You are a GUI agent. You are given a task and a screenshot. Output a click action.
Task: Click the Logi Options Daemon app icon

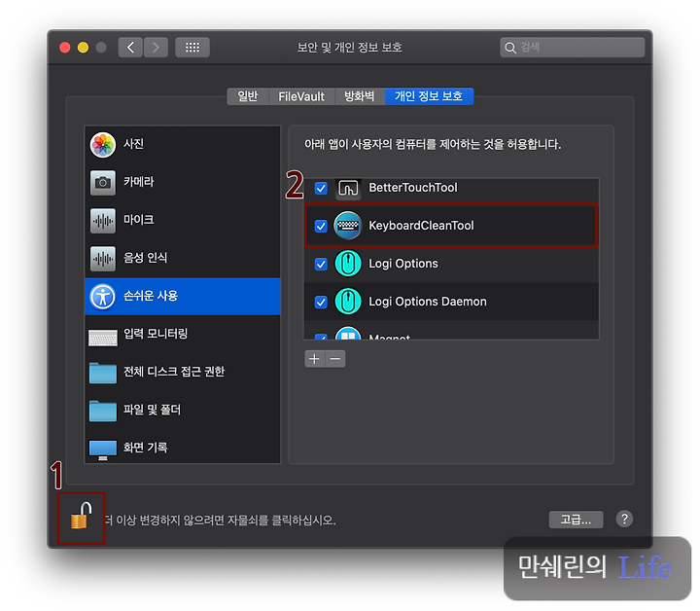pos(348,302)
